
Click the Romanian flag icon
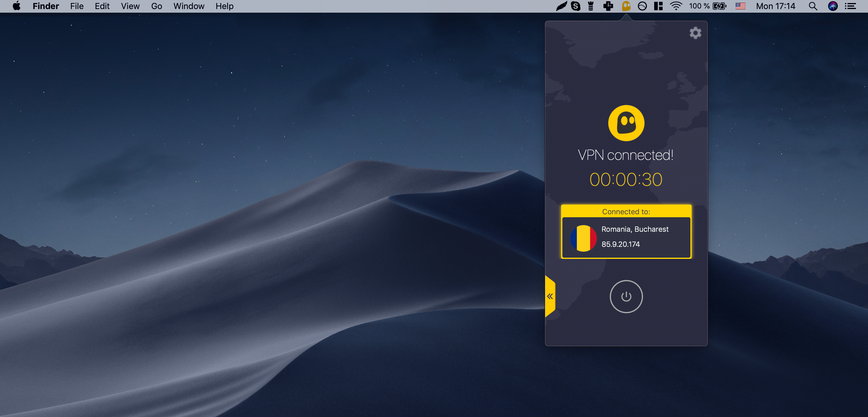(583, 238)
